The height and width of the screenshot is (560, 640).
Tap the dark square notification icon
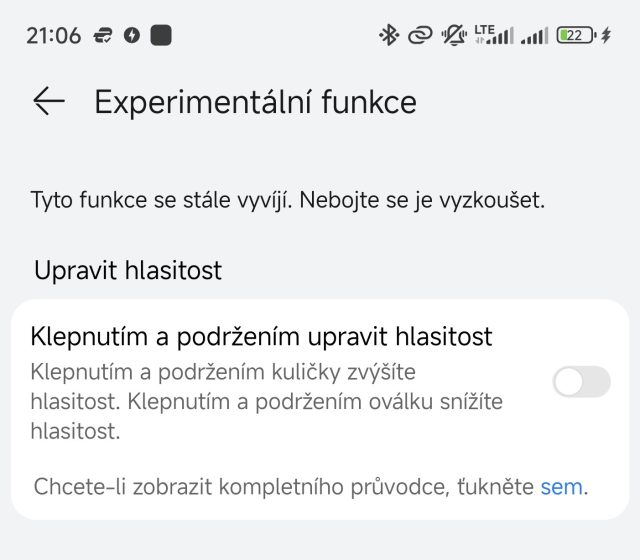coord(160,36)
